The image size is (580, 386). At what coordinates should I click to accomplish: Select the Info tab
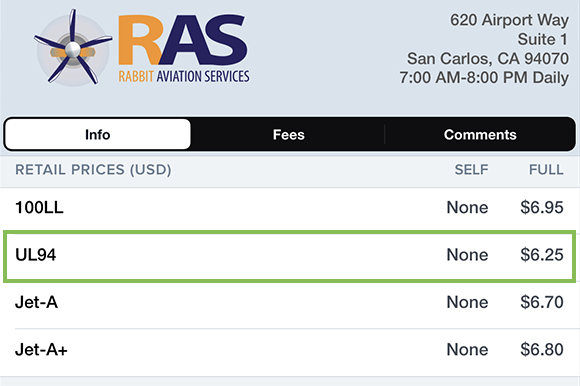click(x=98, y=135)
